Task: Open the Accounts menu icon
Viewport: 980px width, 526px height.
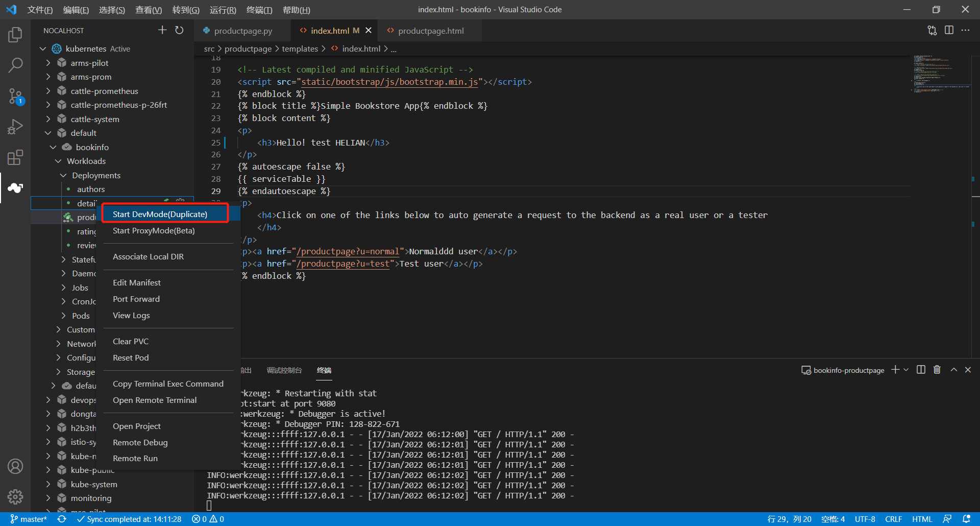Action: pyautogui.click(x=15, y=466)
